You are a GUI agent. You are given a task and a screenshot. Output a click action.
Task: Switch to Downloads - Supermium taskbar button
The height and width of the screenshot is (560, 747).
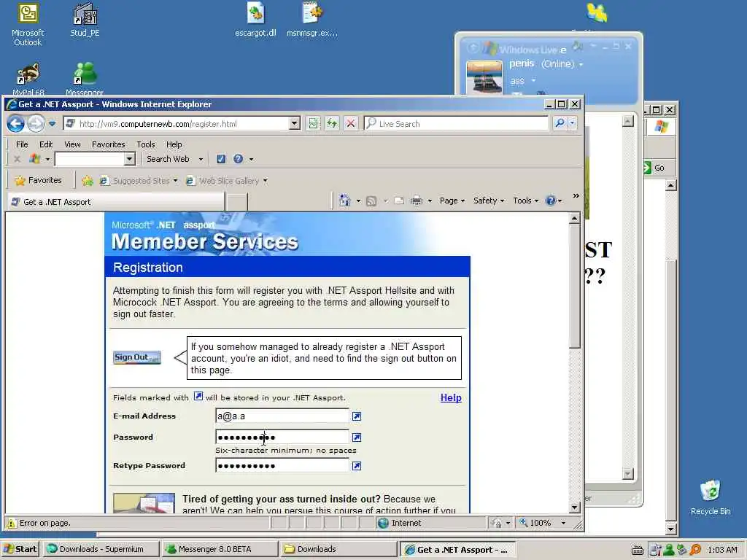coord(100,549)
